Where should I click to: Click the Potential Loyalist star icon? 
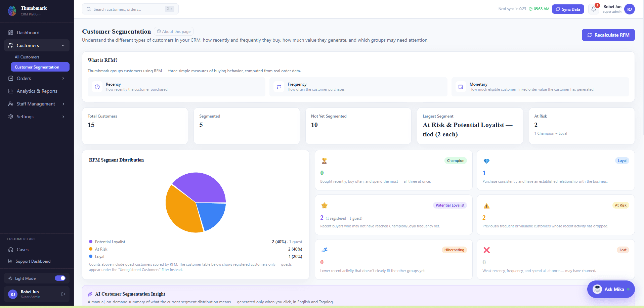(x=324, y=206)
